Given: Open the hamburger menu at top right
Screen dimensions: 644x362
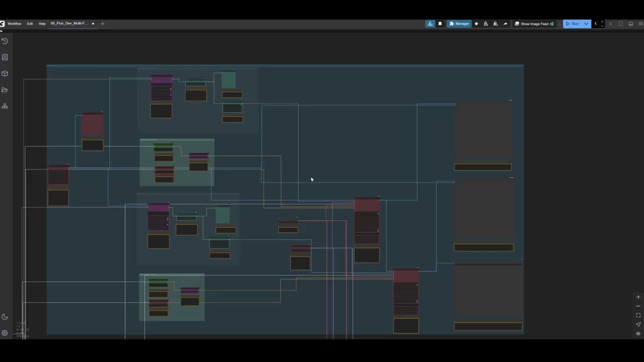Looking at the screenshot, I should tap(641, 24).
